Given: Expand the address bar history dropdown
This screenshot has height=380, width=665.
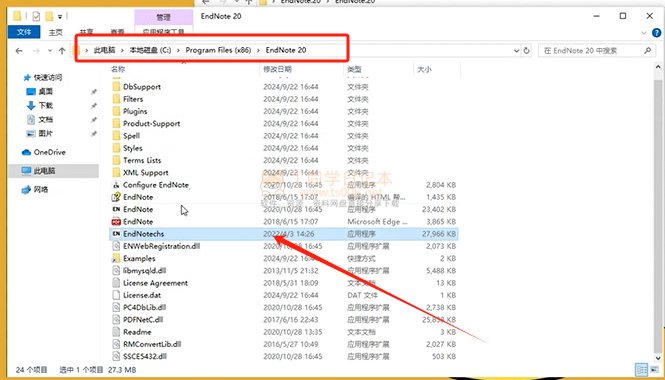Looking at the screenshot, I should point(516,50).
